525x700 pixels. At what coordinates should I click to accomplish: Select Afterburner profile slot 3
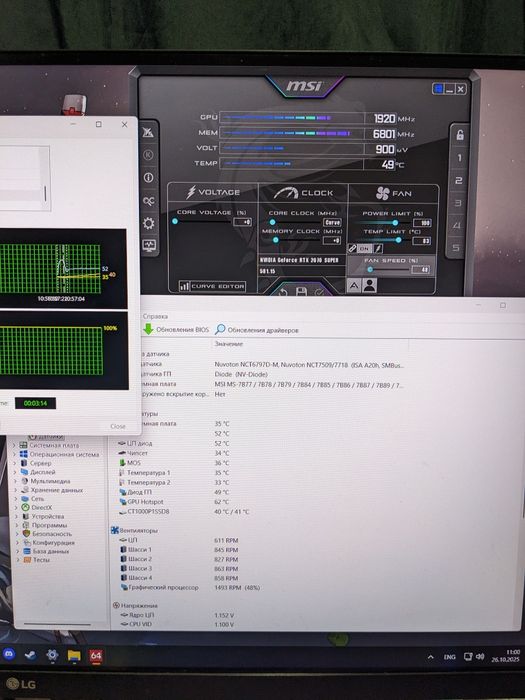(457, 203)
